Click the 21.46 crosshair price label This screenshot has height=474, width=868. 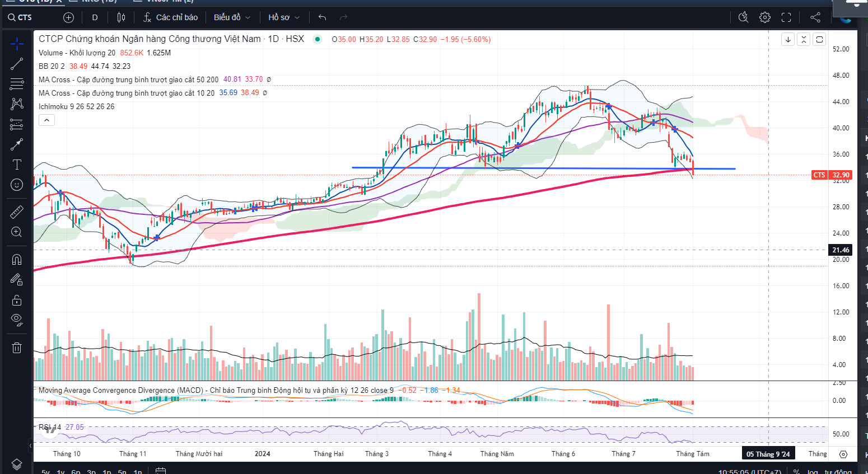(841, 250)
